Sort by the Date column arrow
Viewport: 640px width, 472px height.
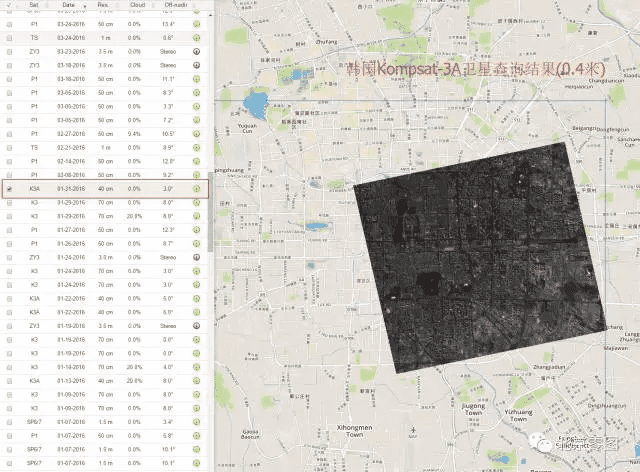(85, 6)
